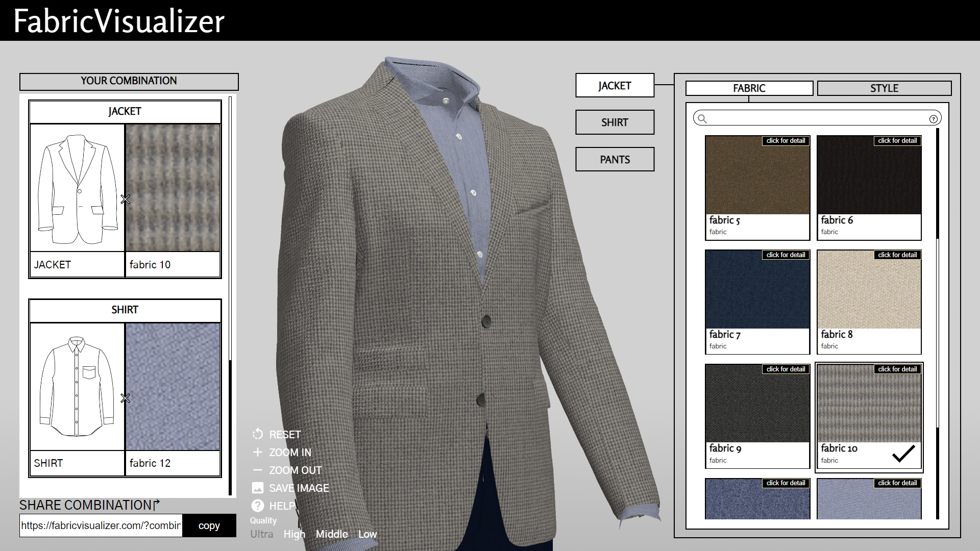Image resolution: width=980 pixels, height=551 pixels.
Task: Set quality to Middle
Action: (x=332, y=534)
